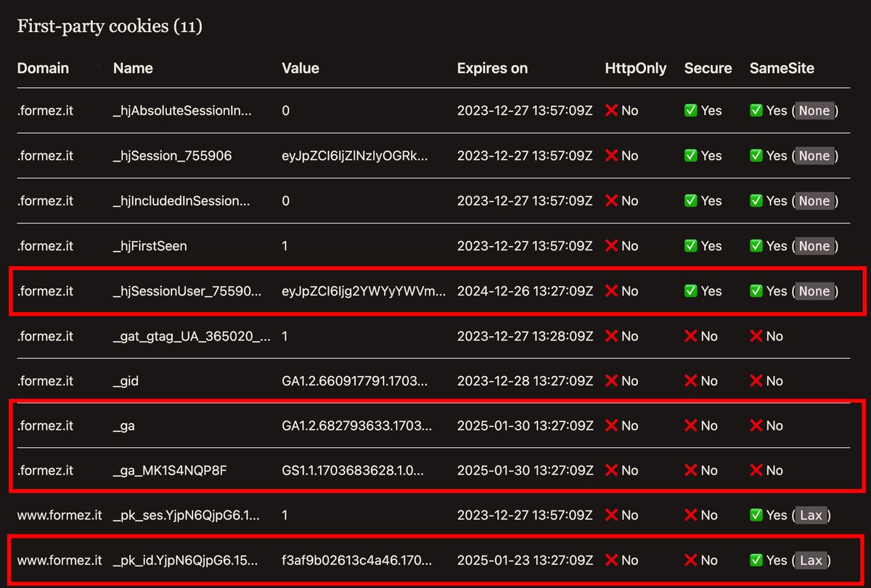Toggle the SameSite setting for _gid cookie
This screenshot has width=871, height=588.
(758, 380)
